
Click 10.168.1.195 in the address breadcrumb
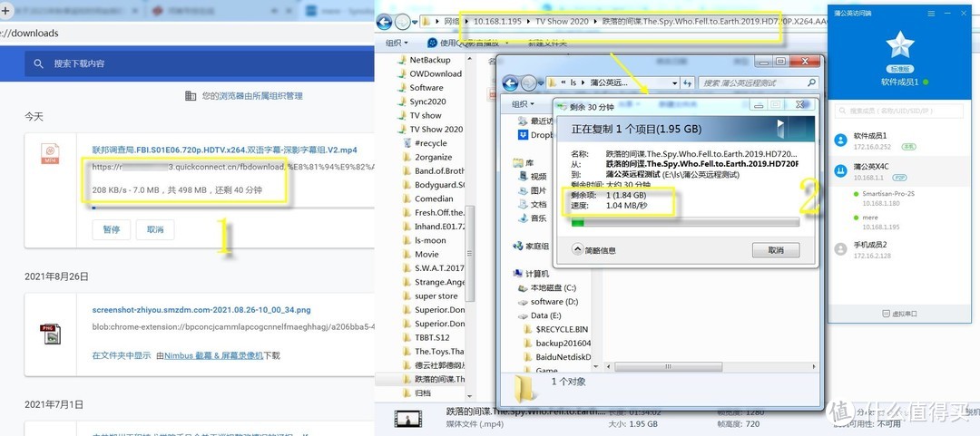[x=497, y=21]
